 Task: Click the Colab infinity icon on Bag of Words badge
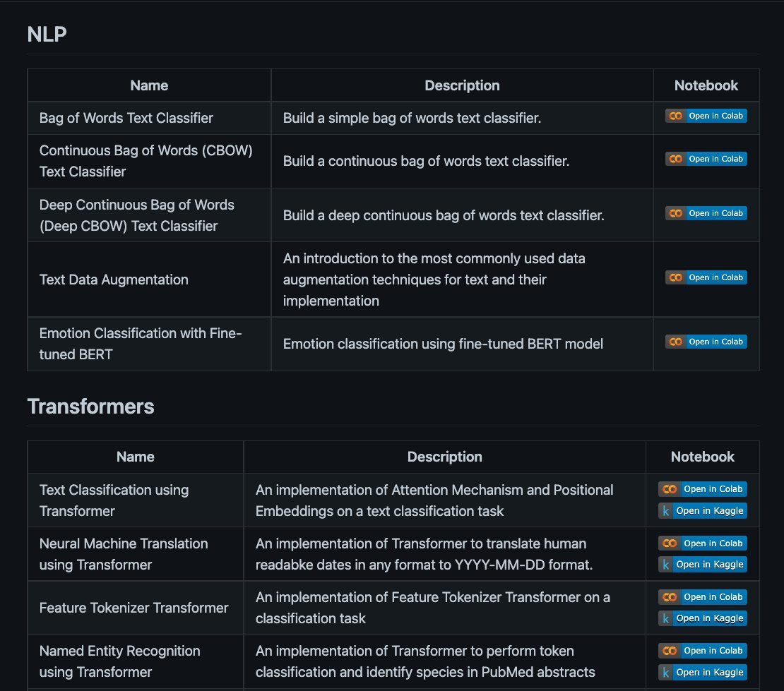coord(677,116)
